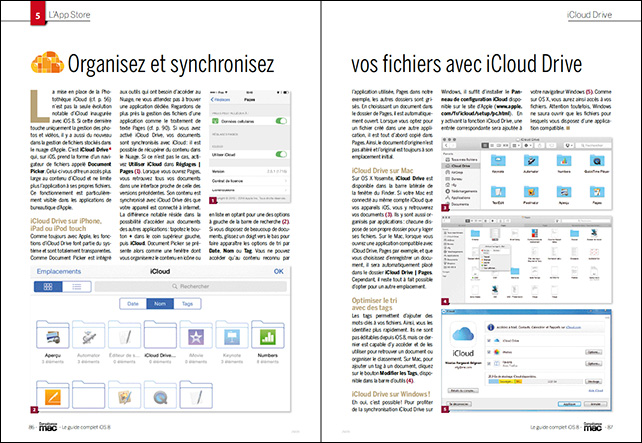Image resolution: width=642 pixels, height=443 pixels.
Task: Open the iMovie folder in iCloud picker
Action: tap(196, 334)
